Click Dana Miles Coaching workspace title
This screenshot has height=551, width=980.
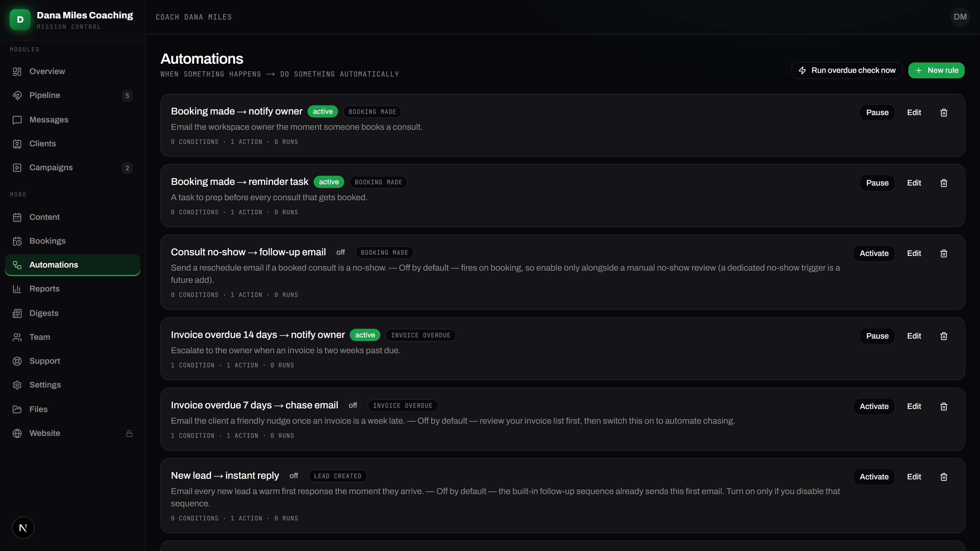coord(85,15)
